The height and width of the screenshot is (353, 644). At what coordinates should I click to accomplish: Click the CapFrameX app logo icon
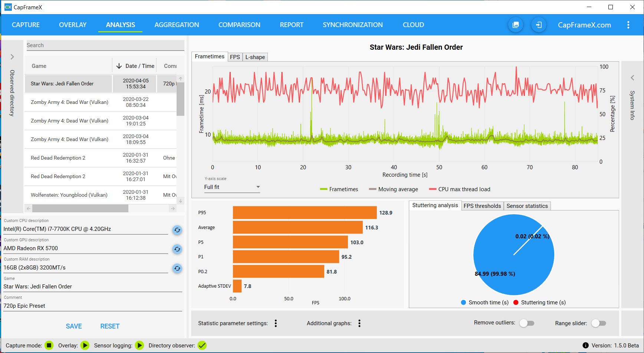point(8,7)
